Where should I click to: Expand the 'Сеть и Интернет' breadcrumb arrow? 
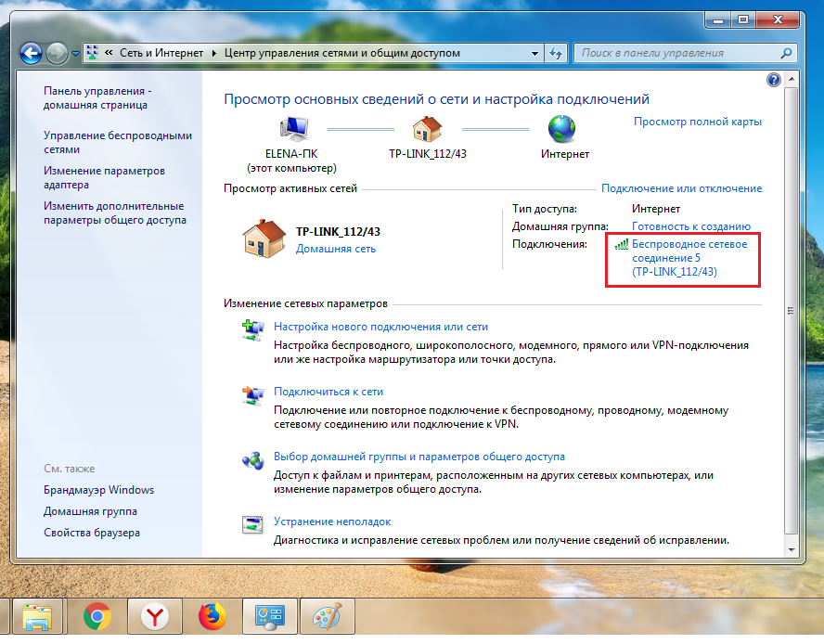[214, 53]
